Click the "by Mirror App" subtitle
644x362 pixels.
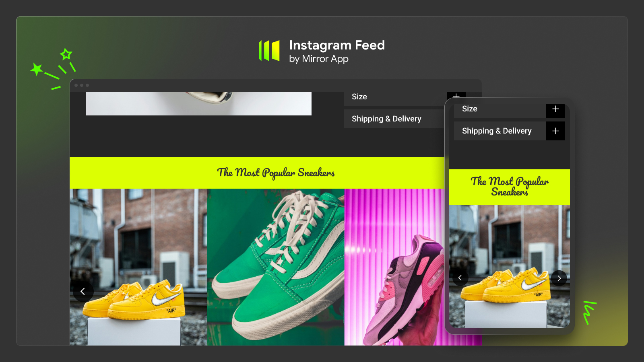pos(319,59)
